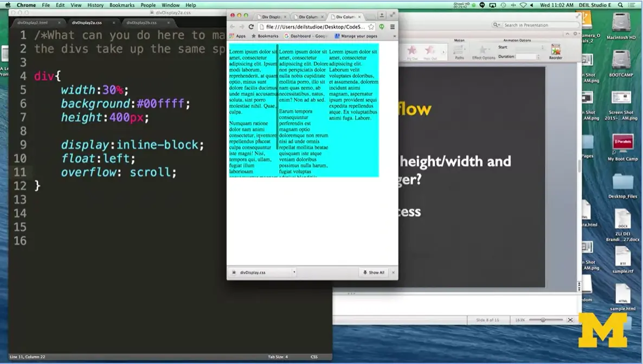This screenshot has height=364, width=643.
Task: Open the divDisplay.css download options arrow
Action: click(293, 272)
